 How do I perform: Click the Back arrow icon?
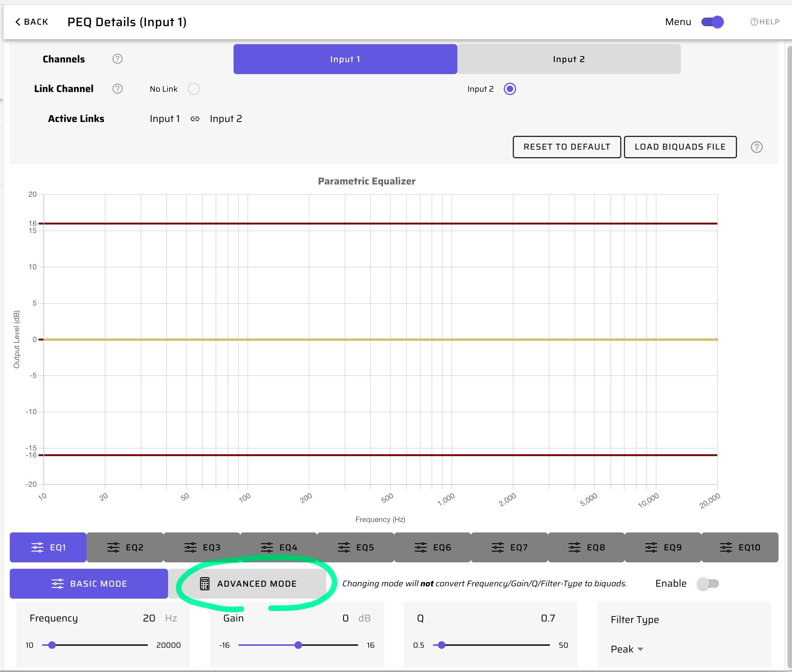tap(18, 22)
